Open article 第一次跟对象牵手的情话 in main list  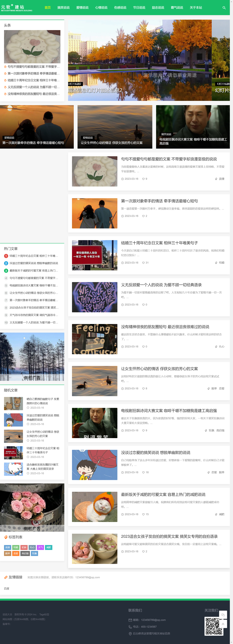coord(159,201)
